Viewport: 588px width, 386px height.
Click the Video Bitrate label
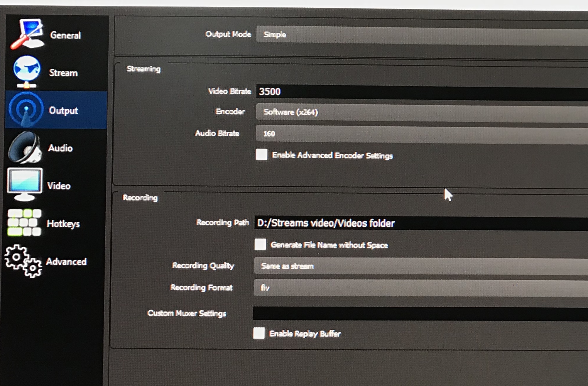(230, 91)
